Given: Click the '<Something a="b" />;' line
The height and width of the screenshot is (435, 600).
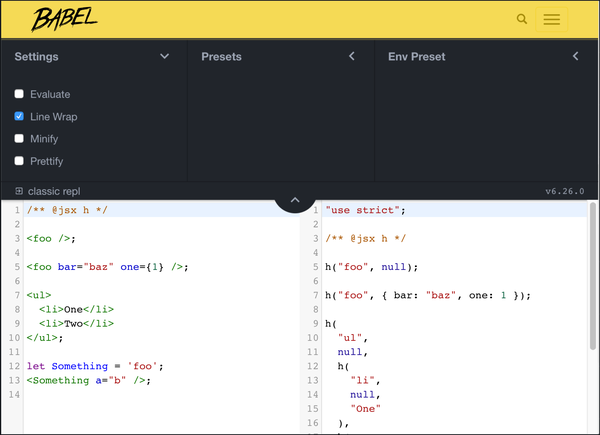Looking at the screenshot, I should (x=89, y=380).
